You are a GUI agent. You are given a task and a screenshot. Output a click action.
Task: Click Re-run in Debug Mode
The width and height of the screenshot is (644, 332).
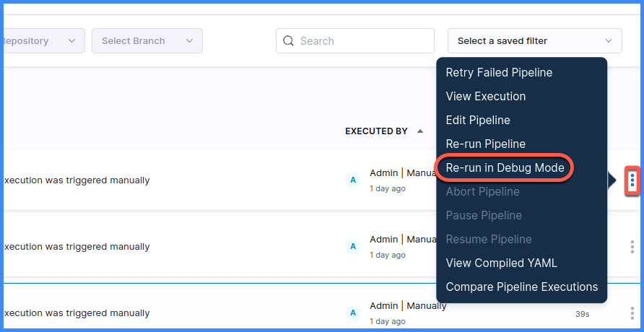tap(505, 167)
